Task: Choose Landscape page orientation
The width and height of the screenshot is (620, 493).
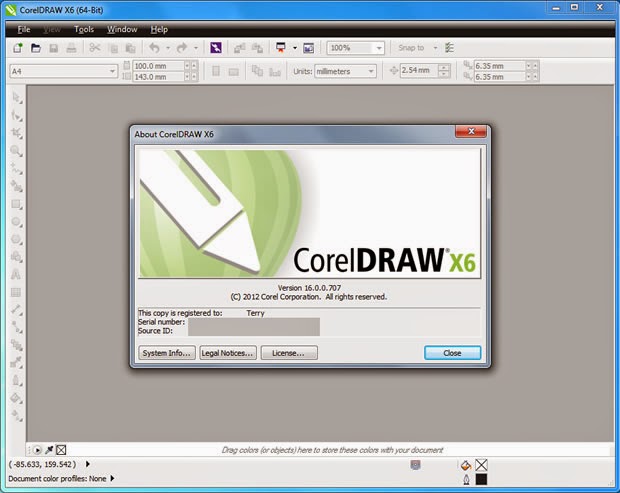Action: pos(234,72)
